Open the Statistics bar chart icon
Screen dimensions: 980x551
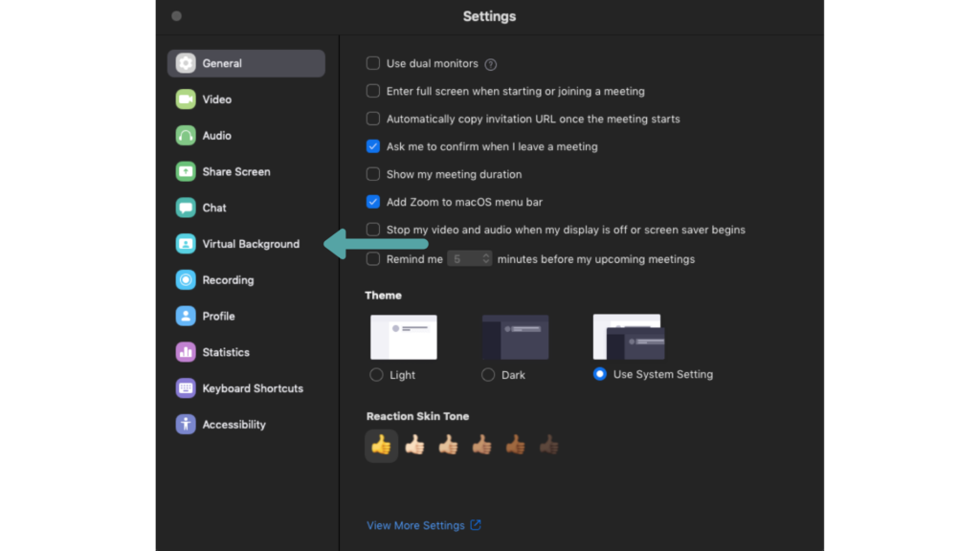point(186,352)
